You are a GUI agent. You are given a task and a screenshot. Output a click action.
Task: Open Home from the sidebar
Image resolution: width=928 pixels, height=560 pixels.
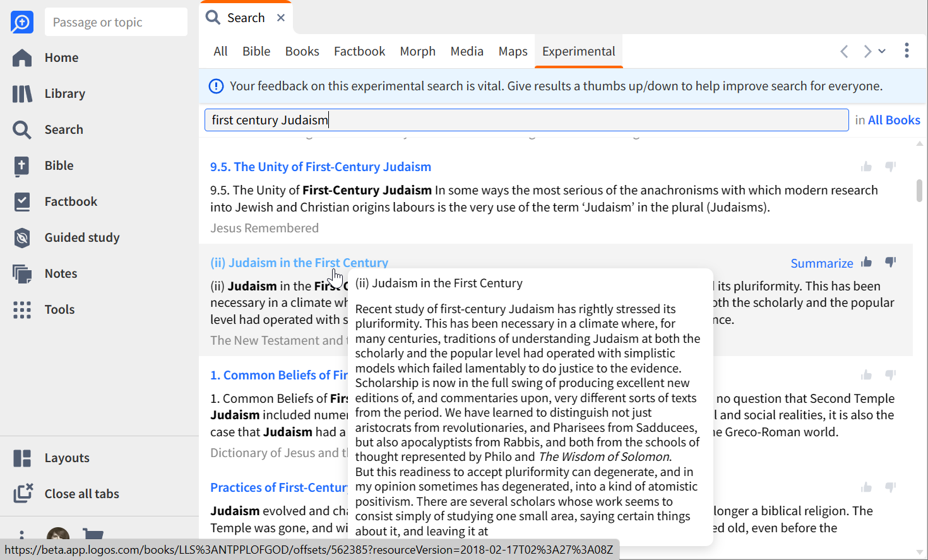click(x=45, y=57)
